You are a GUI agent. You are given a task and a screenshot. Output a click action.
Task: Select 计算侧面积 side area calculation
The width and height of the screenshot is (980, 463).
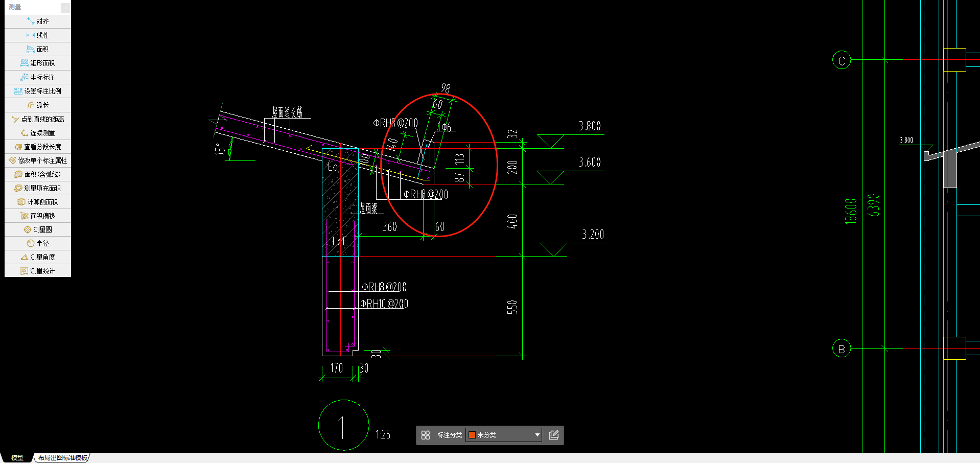tap(38, 202)
